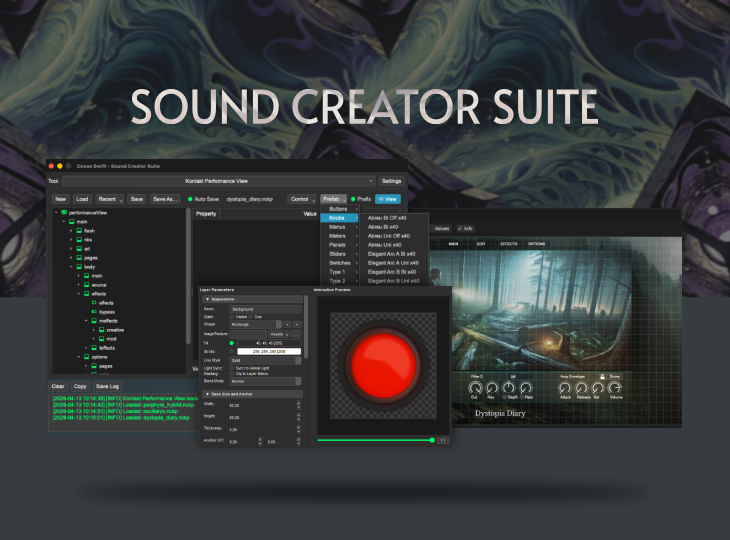Open the Blend Mode dropdown
730x540 pixels.
point(265,381)
